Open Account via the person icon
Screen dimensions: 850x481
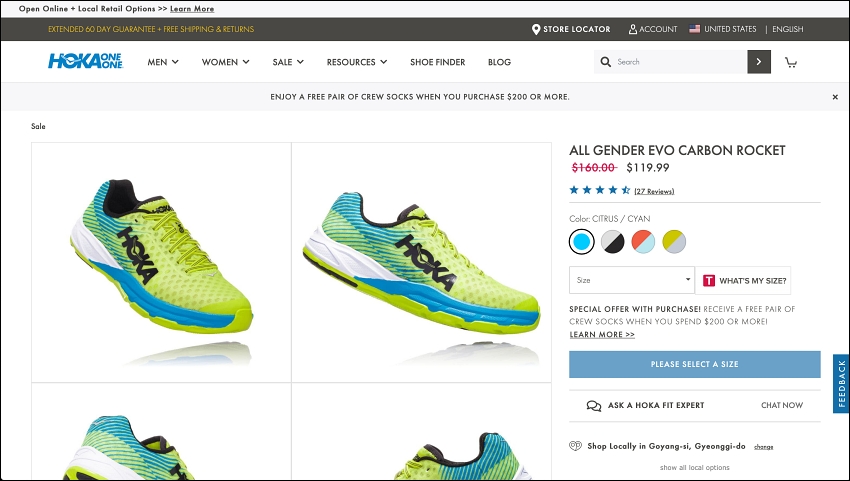(x=633, y=29)
